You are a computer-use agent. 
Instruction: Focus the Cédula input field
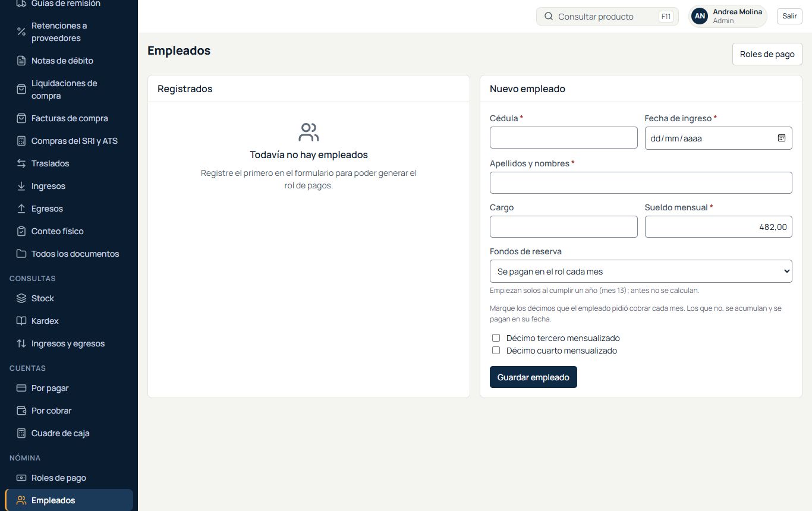tap(564, 137)
